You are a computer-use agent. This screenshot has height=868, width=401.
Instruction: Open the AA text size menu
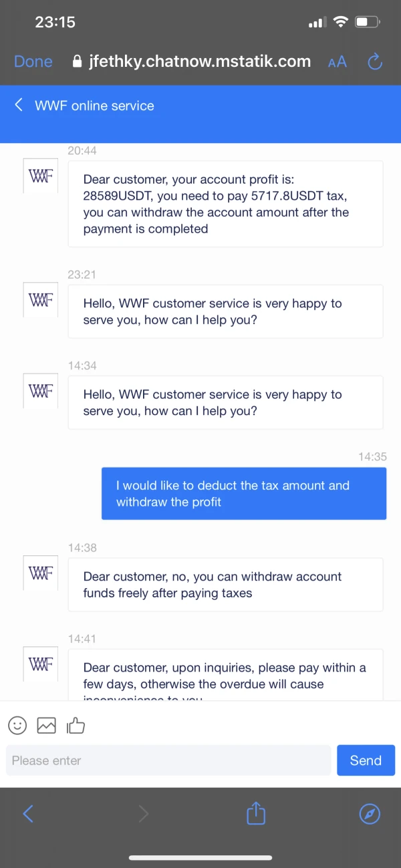point(338,62)
